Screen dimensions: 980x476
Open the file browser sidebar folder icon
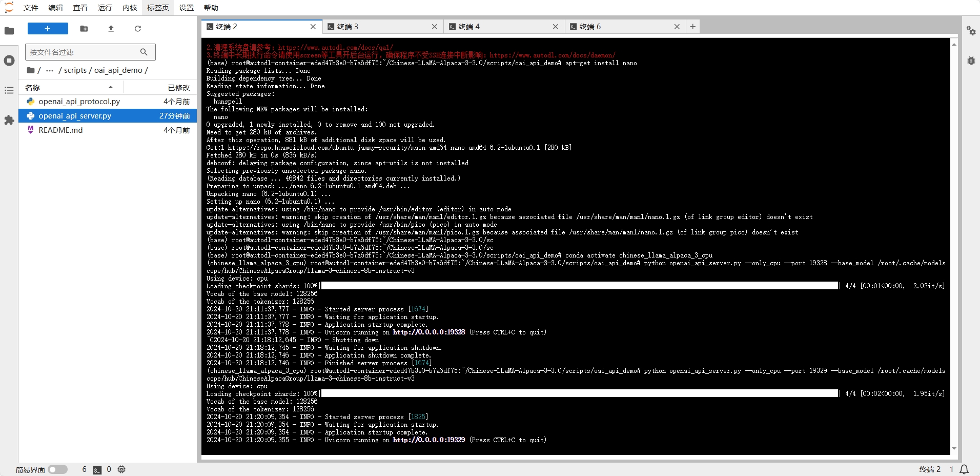(x=9, y=31)
